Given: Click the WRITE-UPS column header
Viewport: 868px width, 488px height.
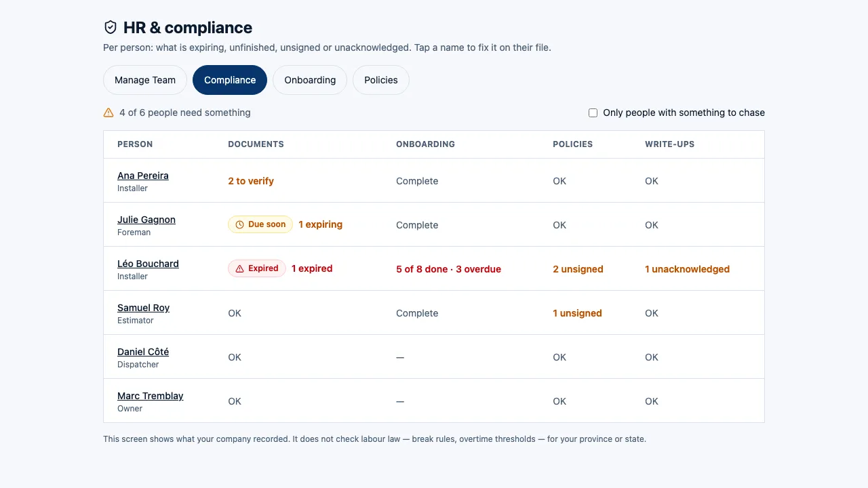Looking at the screenshot, I should [669, 144].
